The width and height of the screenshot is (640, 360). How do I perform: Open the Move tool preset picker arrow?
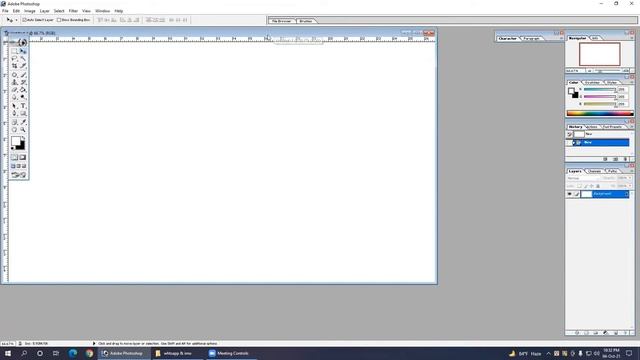[x=16, y=20]
